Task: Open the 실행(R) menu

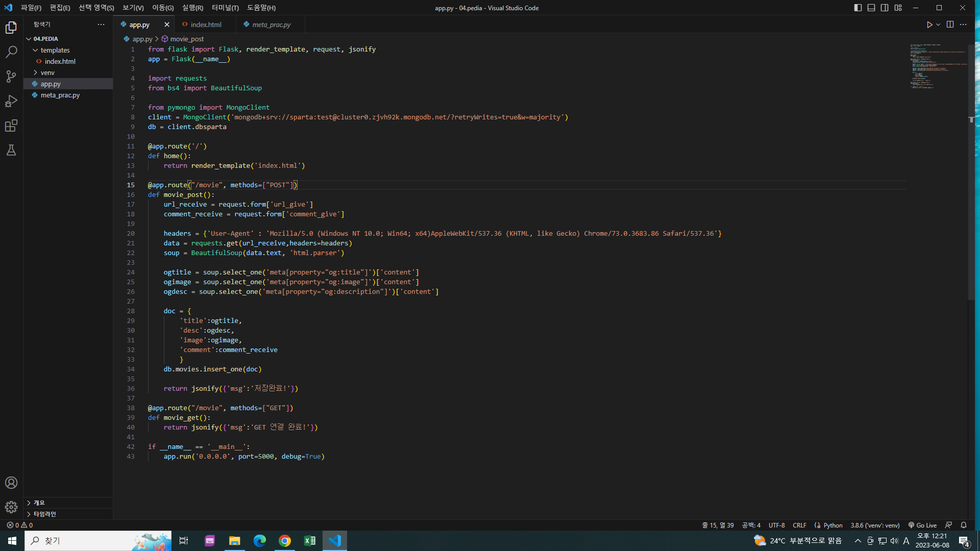Action: click(x=192, y=8)
